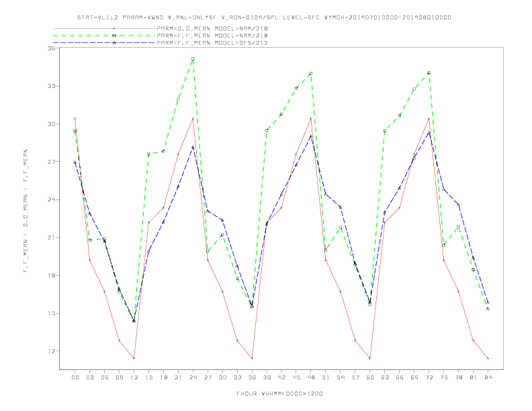Click x-axis forecast hour label 39
Image resolution: width=532 pixels, height=411 pixels.
[x=267, y=377]
